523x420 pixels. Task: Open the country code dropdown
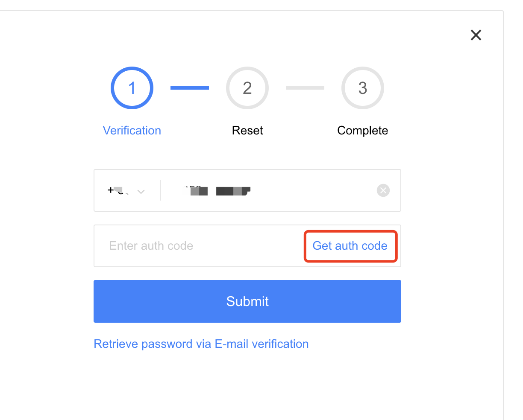point(126,191)
